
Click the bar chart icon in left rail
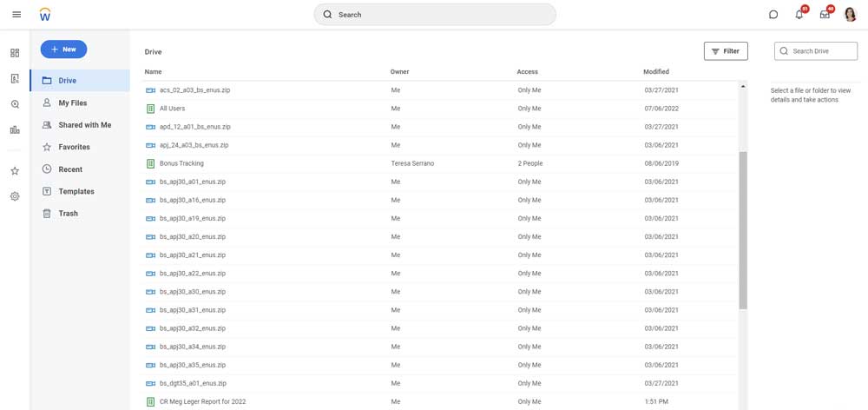tap(15, 129)
